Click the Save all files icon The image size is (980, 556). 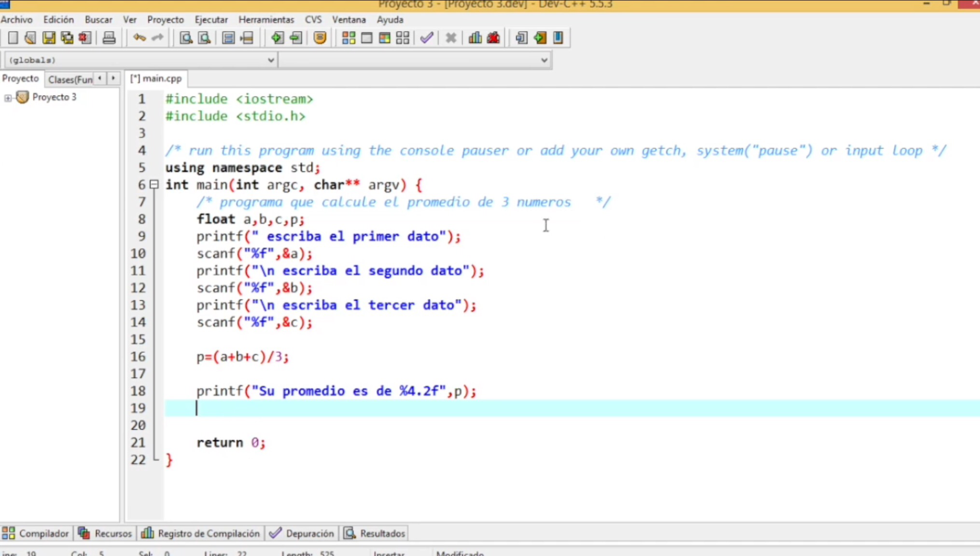tap(67, 38)
